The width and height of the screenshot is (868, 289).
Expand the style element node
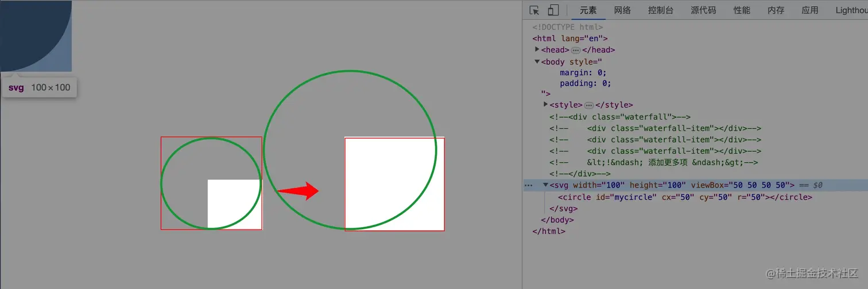pos(545,105)
